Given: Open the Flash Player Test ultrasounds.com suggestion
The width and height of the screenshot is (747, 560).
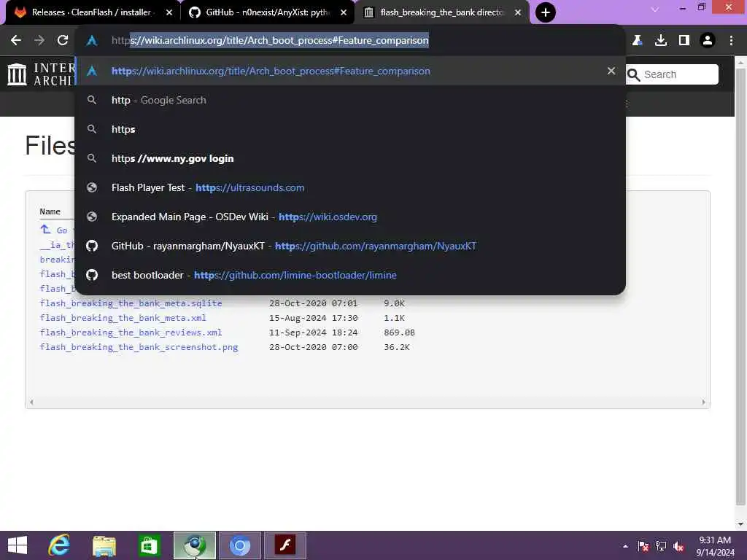Looking at the screenshot, I should click(350, 187).
